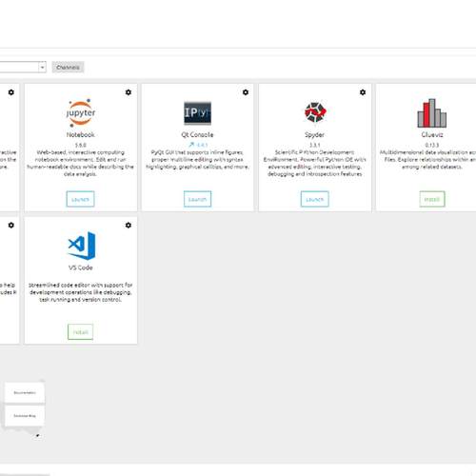Viewport: 476px width, 476px height.
Task: Click the VS Code logo
Action: 82,246
